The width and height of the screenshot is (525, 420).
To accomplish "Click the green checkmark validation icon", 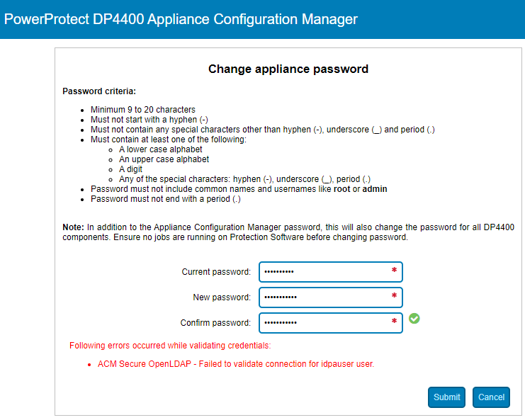I will tap(414, 319).
